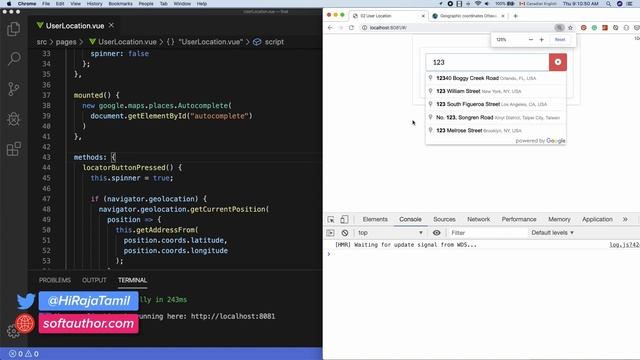
Task: Increase zoom with the plus button
Action: (x=542, y=40)
